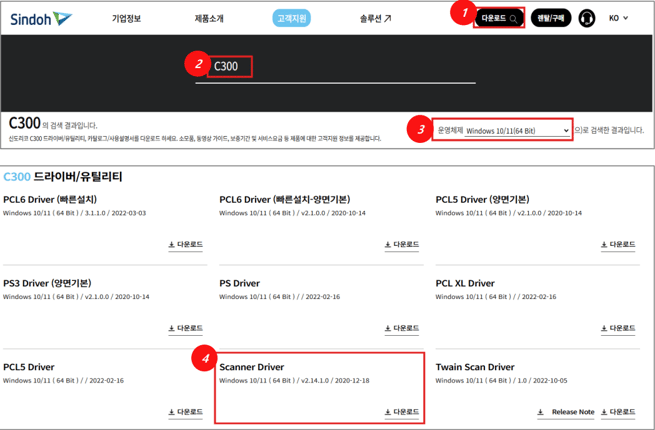Open the Twain Scan Driver Release Note
Screen dimensions: 655x430
point(566,412)
